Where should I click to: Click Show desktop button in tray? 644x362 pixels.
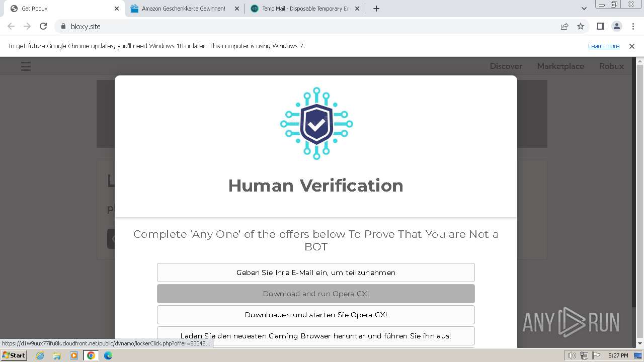pyautogui.click(x=637, y=355)
